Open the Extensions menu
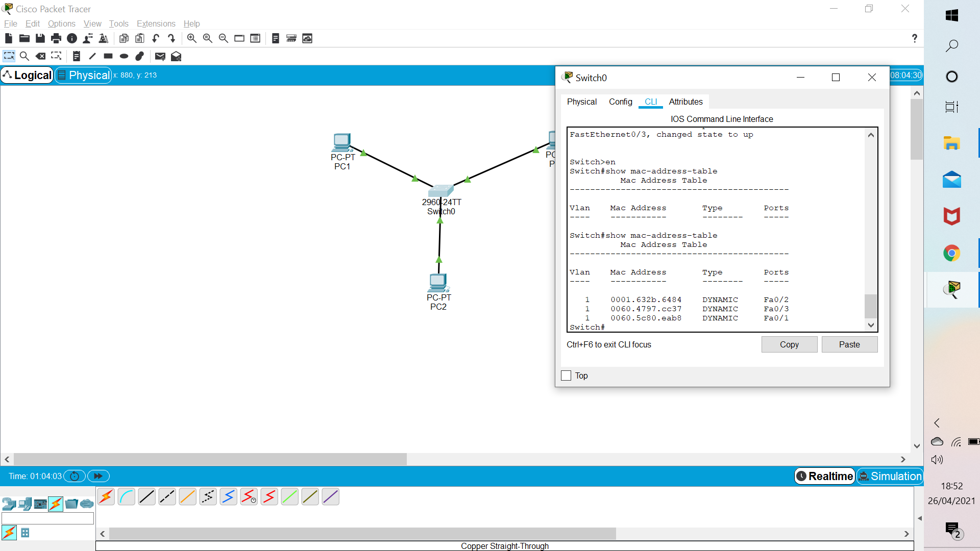Image resolution: width=980 pixels, height=551 pixels. [x=156, y=23]
